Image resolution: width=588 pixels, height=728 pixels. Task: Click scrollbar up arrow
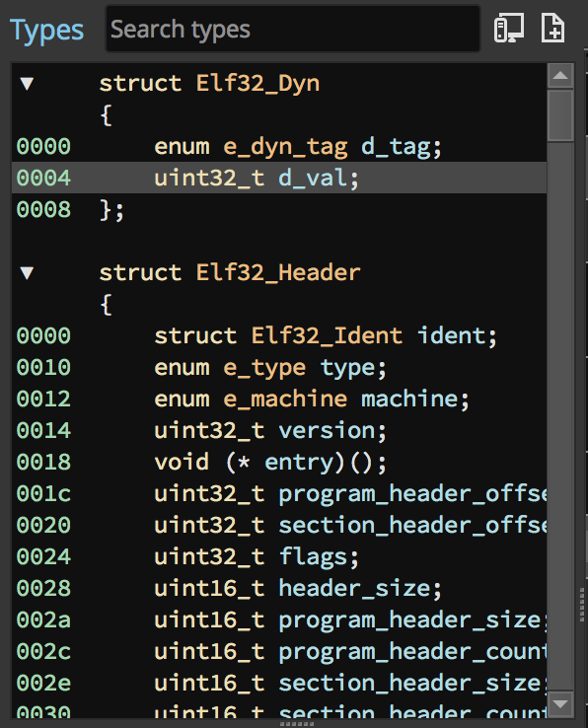(x=560, y=75)
